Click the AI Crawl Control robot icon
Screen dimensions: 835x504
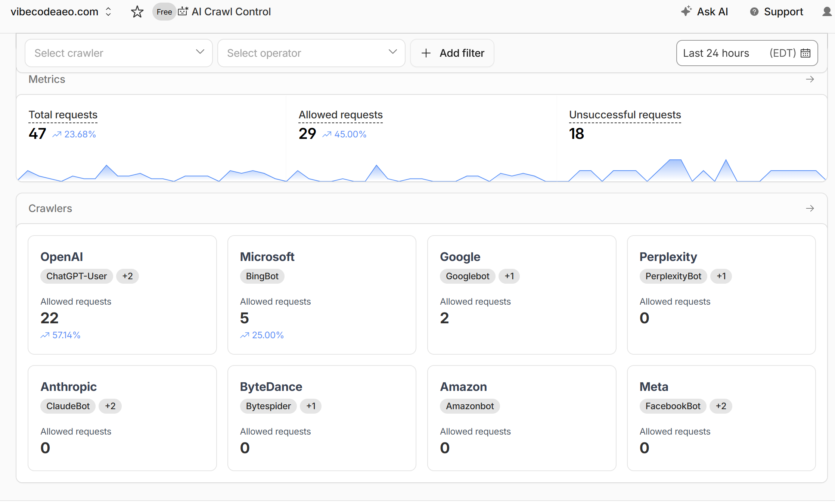click(183, 12)
